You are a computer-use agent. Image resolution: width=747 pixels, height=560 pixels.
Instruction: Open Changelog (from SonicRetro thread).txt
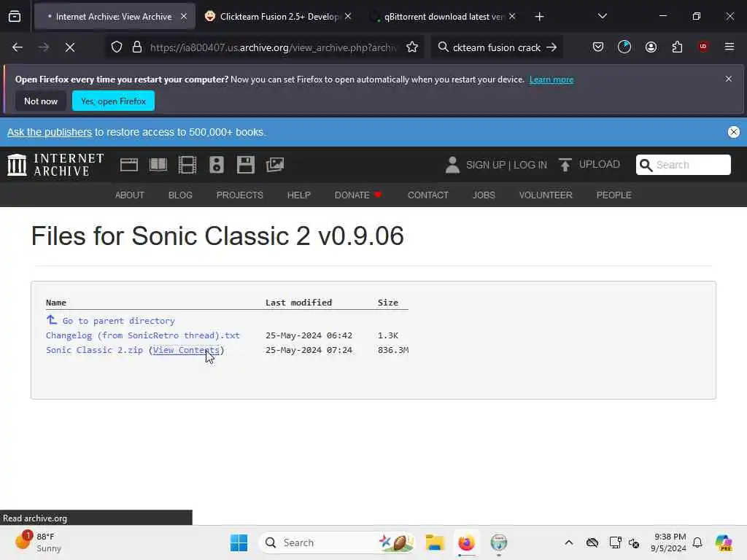point(143,335)
